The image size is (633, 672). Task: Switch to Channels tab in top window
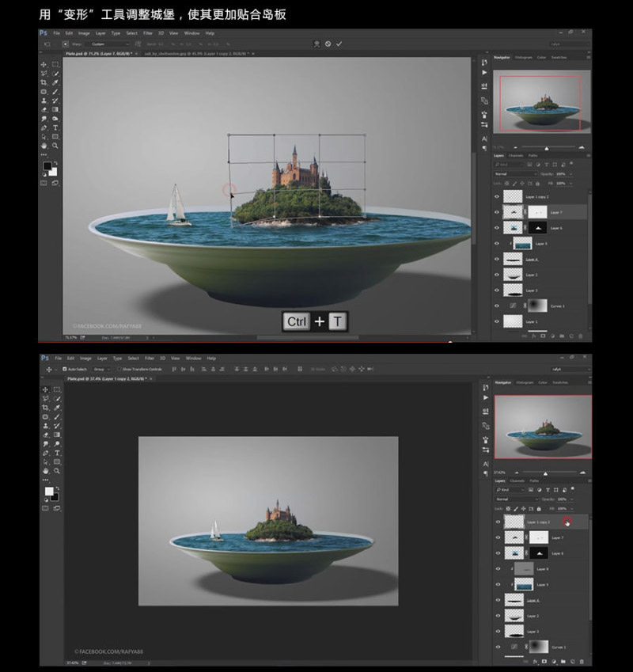point(516,156)
